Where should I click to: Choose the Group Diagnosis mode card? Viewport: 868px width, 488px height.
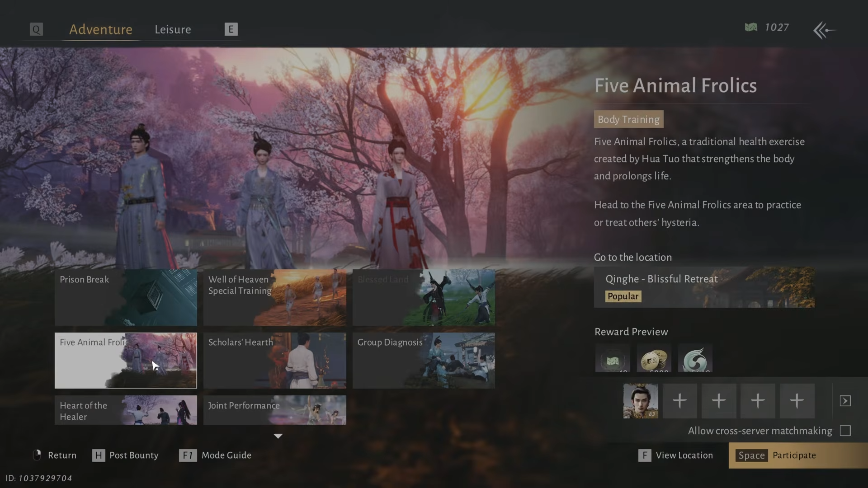tap(424, 361)
